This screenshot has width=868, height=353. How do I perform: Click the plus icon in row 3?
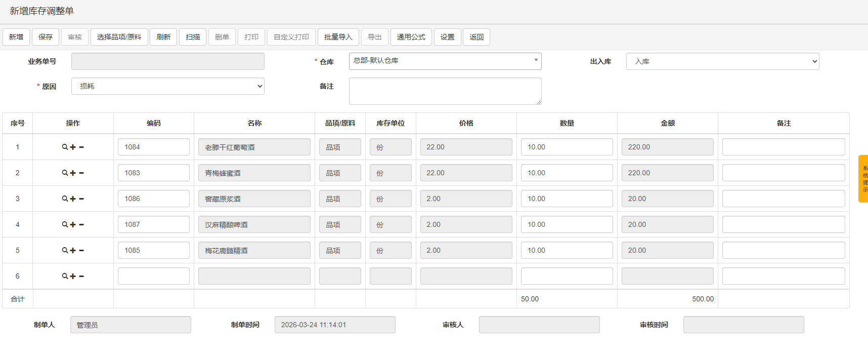tap(73, 199)
